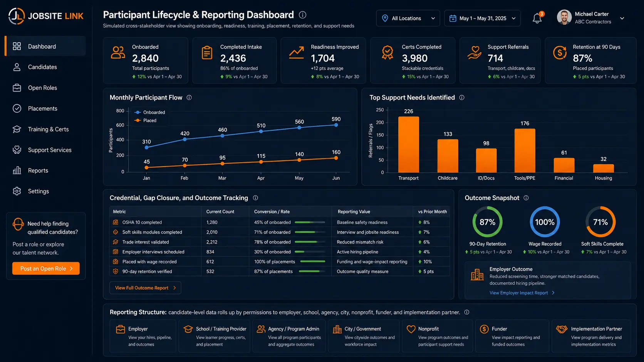
Task: Select the Agency / Program Admin people icon
Action: coord(261,329)
